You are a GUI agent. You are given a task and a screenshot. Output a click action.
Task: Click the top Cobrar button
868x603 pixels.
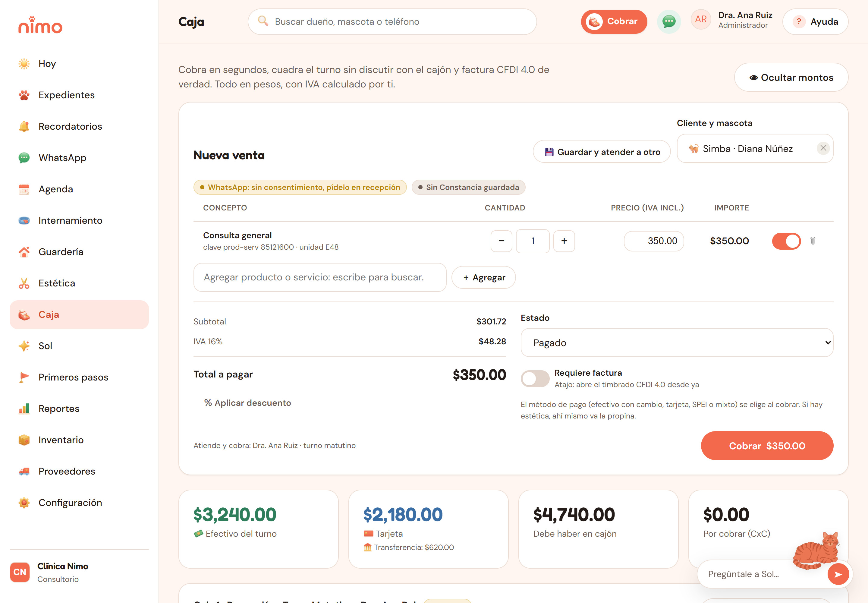tap(614, 21)
